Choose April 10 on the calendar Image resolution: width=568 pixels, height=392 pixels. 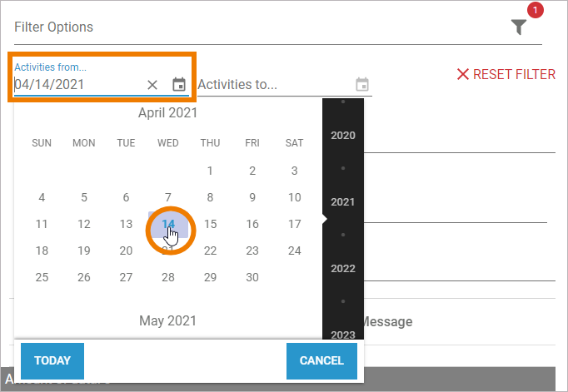[x=294, y=198]
